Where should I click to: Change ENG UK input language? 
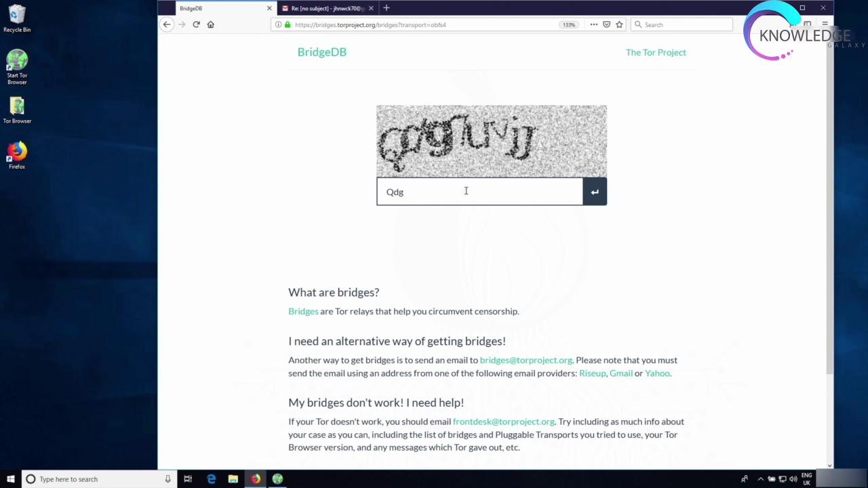coord(806,479)
